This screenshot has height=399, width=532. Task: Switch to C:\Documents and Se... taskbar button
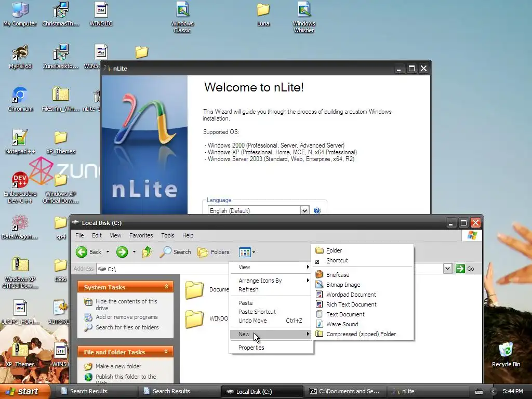[x=344, y=391]
